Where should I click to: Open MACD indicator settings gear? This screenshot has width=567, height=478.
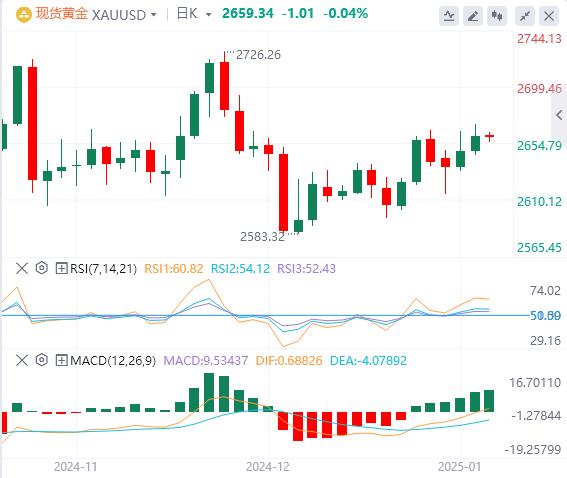click(42, 360)
